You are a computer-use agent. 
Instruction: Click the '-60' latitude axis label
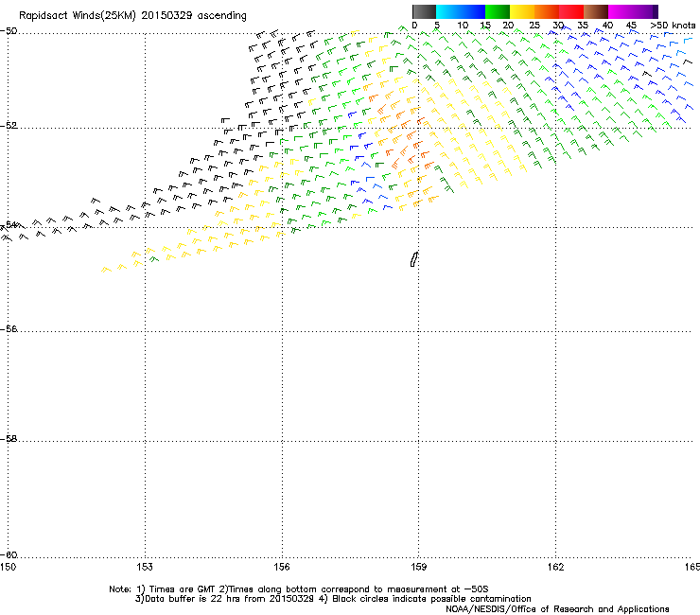(9, 555)
